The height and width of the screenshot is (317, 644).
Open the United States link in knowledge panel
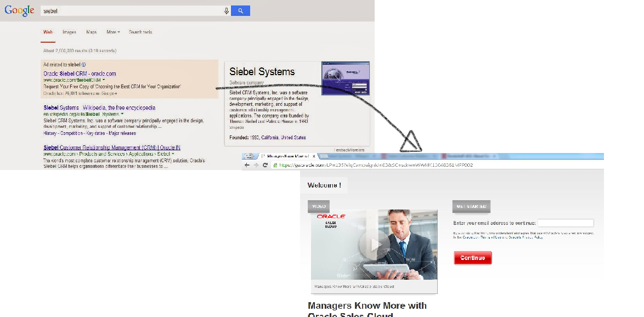293,138
